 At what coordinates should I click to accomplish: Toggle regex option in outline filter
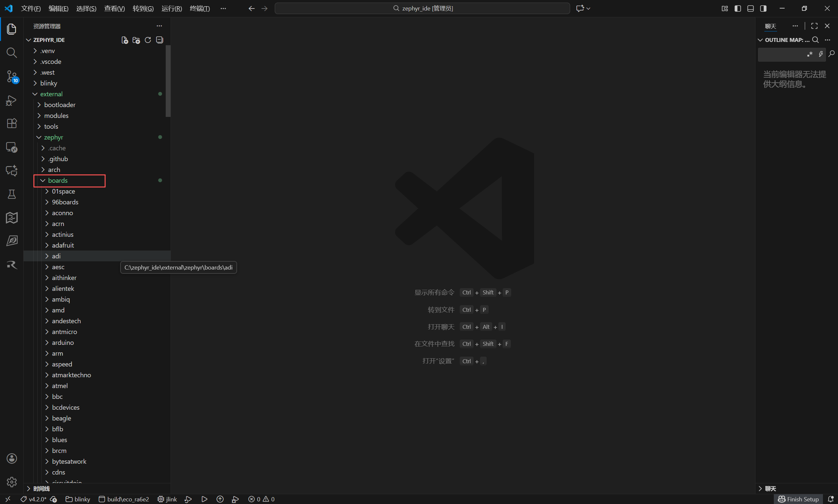coord(810,54)
